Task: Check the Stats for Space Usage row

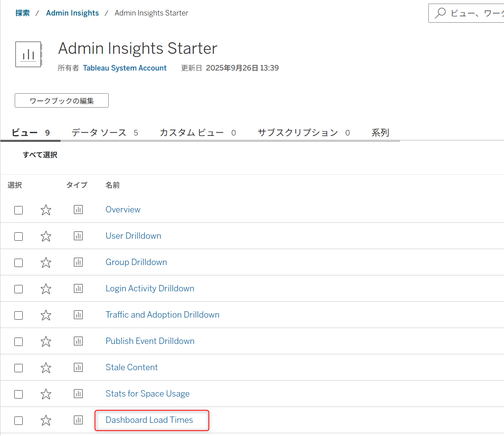Action: tap(18, 394)
